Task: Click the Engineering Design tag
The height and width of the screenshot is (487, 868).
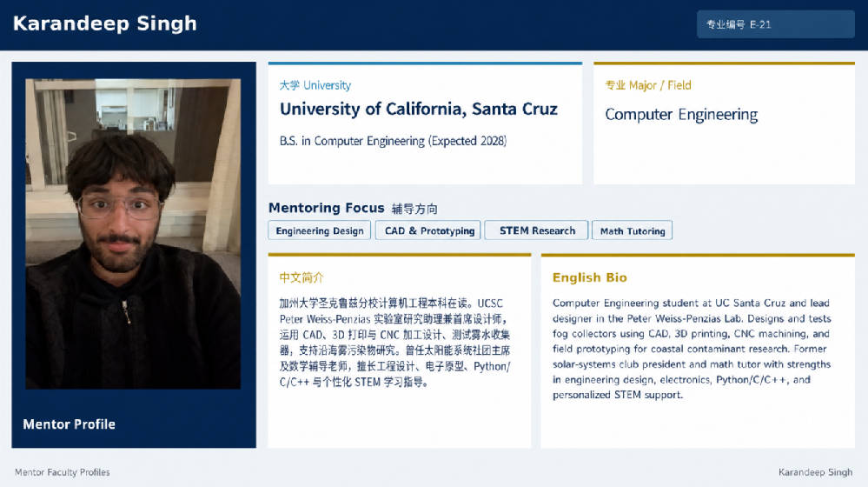Action: (320, 230)
